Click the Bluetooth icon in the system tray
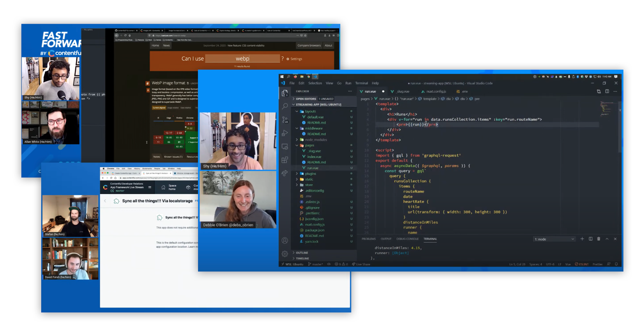Viewport: 644px width, 334px height. point(578,77)
